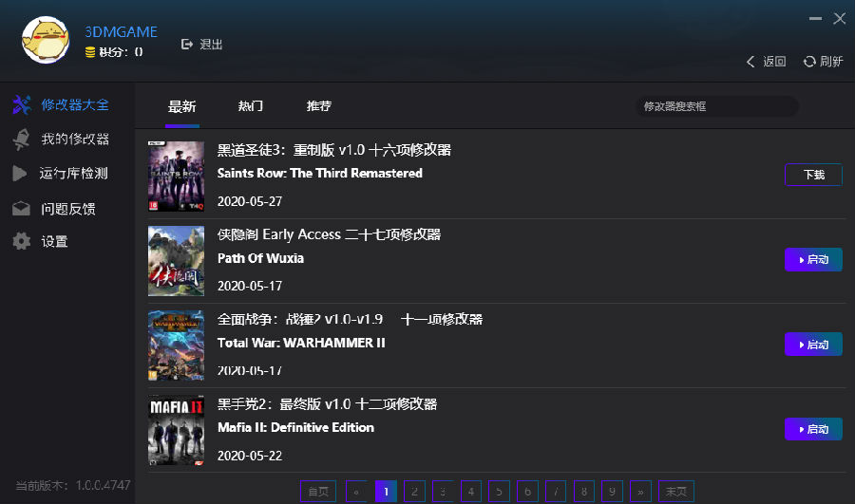Open 设置 gear in the sidebar
Screen dimensions: 855x504
(22, 242)
